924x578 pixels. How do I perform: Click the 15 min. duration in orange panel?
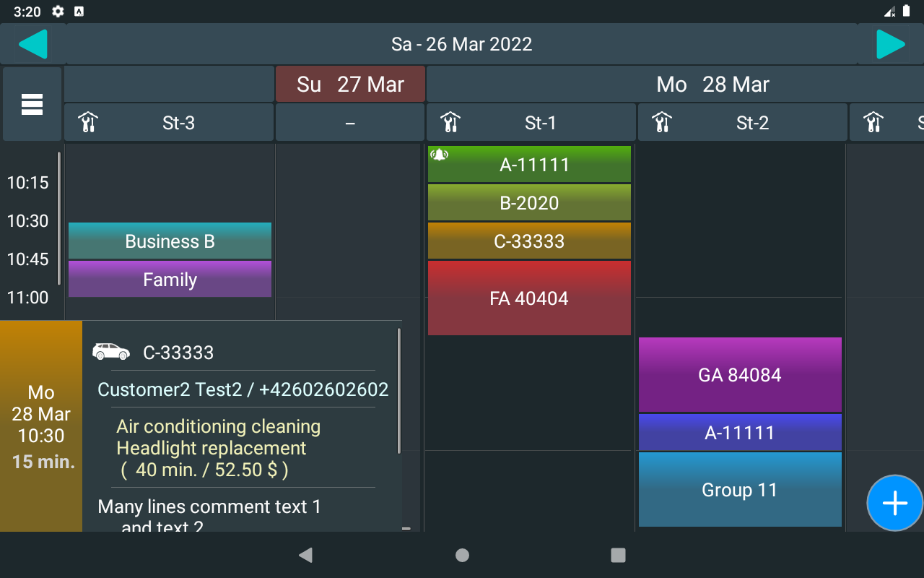click(43, 462)
